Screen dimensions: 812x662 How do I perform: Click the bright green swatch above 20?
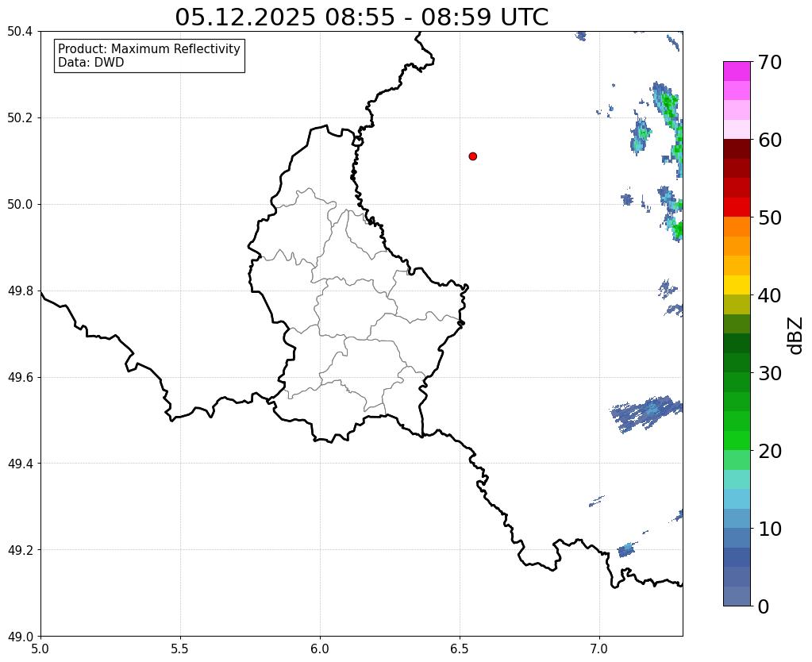coord(737,441)
